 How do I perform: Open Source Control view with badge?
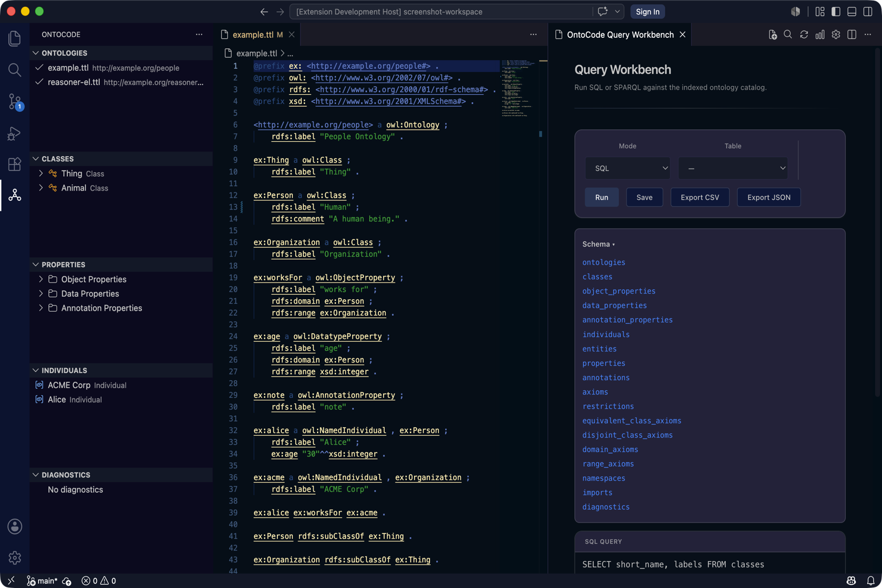(15, 102)
